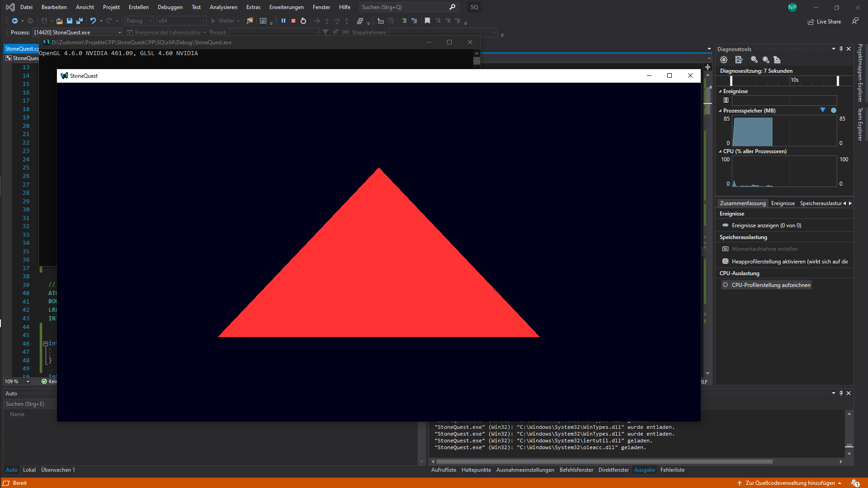Open the Debuggen menu

point(170,7)
